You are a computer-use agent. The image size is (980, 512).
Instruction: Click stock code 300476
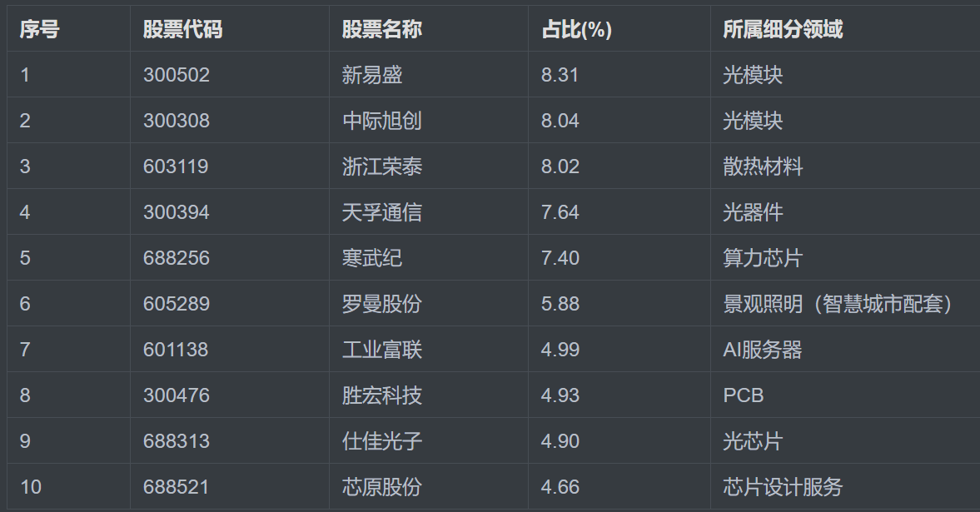click(177, 395)
